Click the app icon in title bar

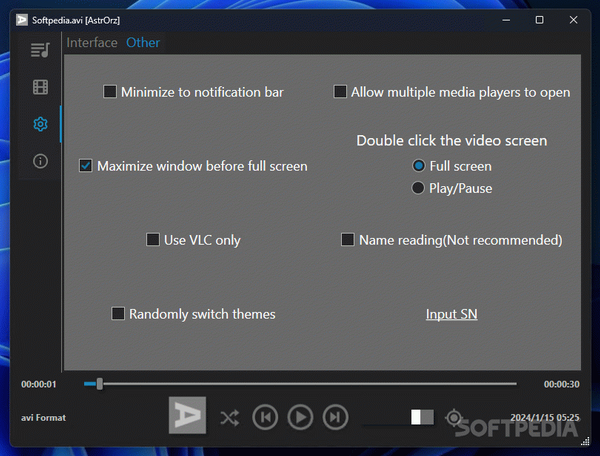coord(22,20)
